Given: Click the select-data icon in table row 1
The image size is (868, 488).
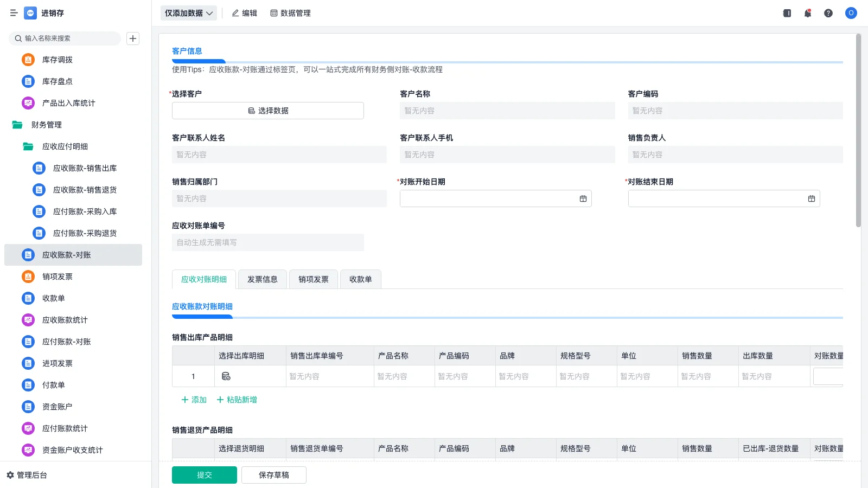Looking at the screenshot, I should pyautogui.click(x=226, y=376).
